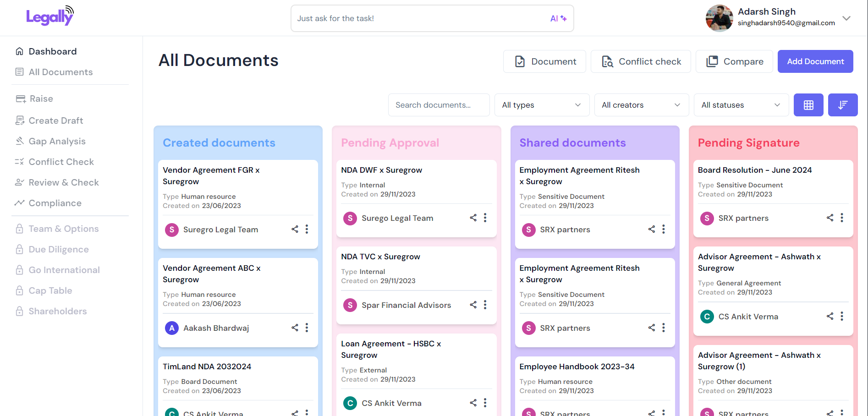The image size is (868, 416).
Task: Click the Legally logo
Action: (x=50, y=16)
